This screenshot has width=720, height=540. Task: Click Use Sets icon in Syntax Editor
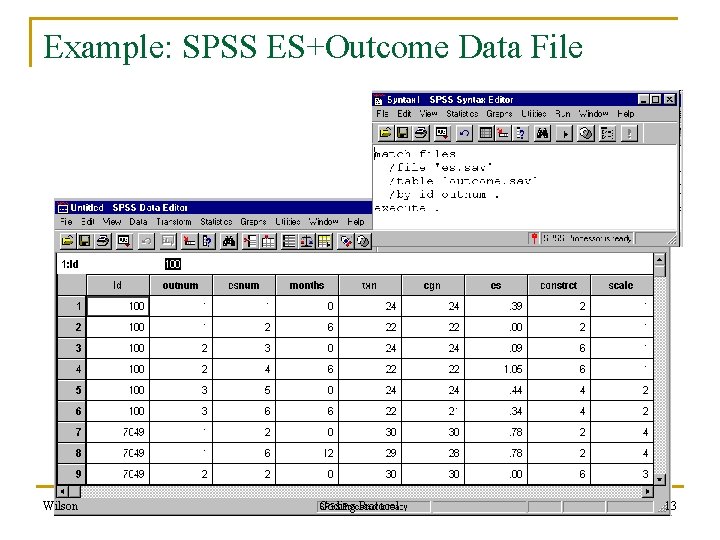pos(586,133)
